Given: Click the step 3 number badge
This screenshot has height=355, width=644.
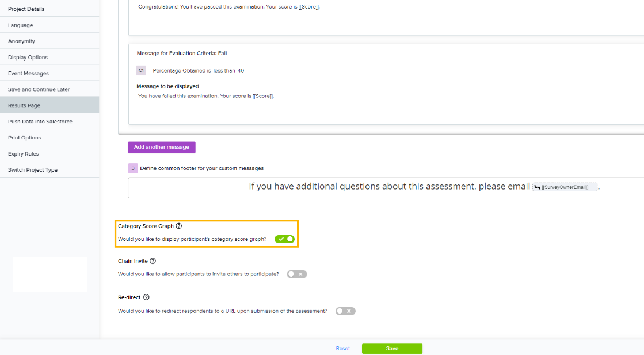Looking at the screenshot, I should (x=133, y=168).
